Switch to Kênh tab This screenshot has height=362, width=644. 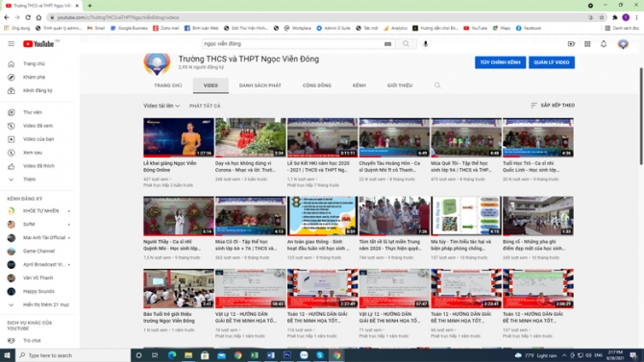click(x=359, y=85)
